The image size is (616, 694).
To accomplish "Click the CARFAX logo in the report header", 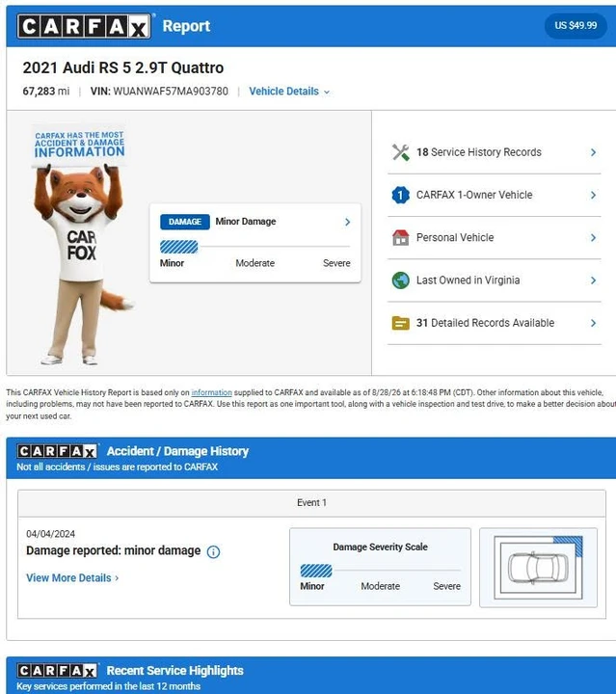I will click(x=84, y=26).
